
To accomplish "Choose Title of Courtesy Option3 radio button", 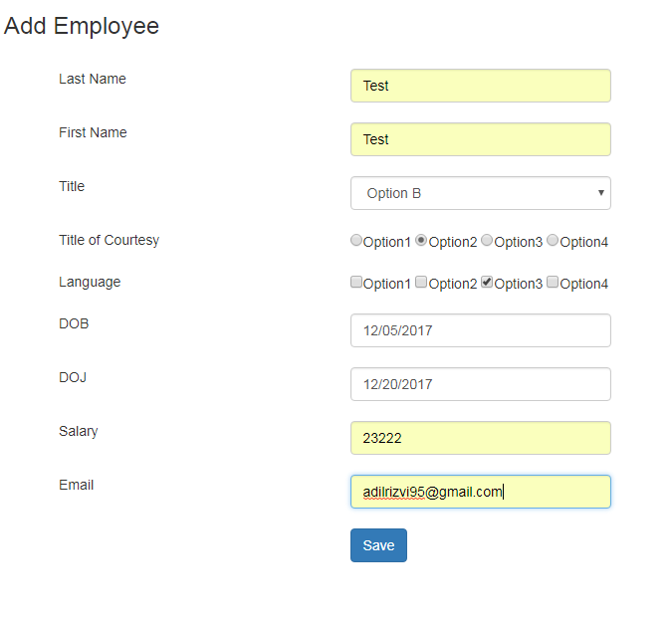I will pos(487,240).
